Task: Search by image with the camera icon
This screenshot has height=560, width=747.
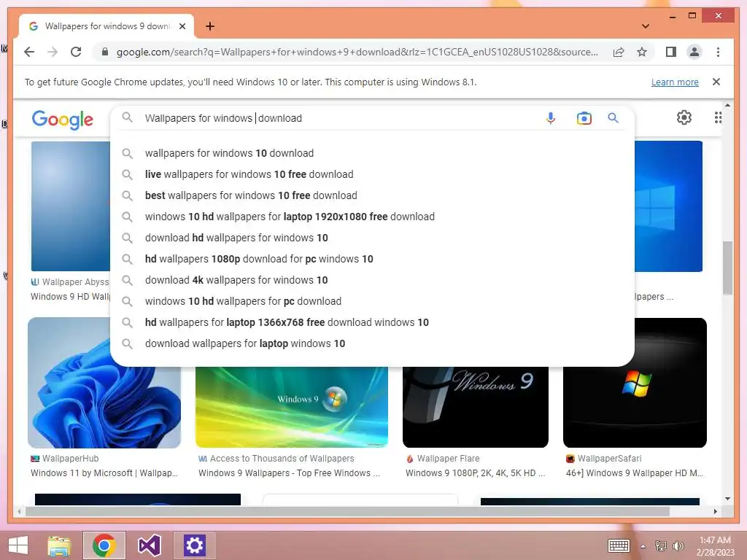Action: tap(584, 117)
